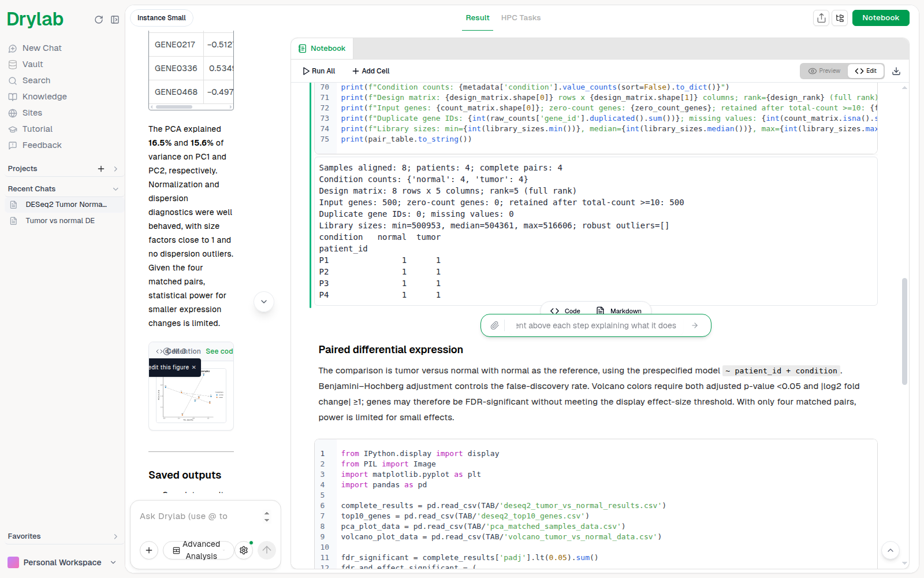Viewport: 924px width, 578px height.
Task: Click the scroll-down chevron in the chat panel
Action: (x=264, y=302)
